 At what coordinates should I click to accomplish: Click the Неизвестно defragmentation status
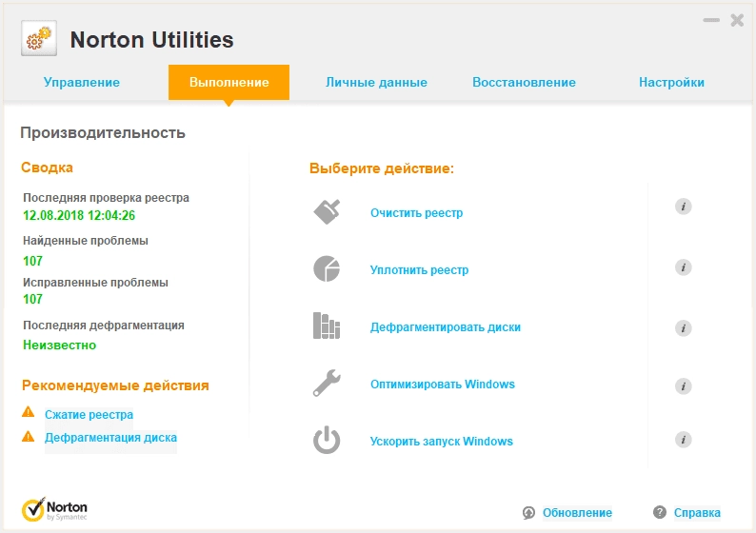[60, 345]
